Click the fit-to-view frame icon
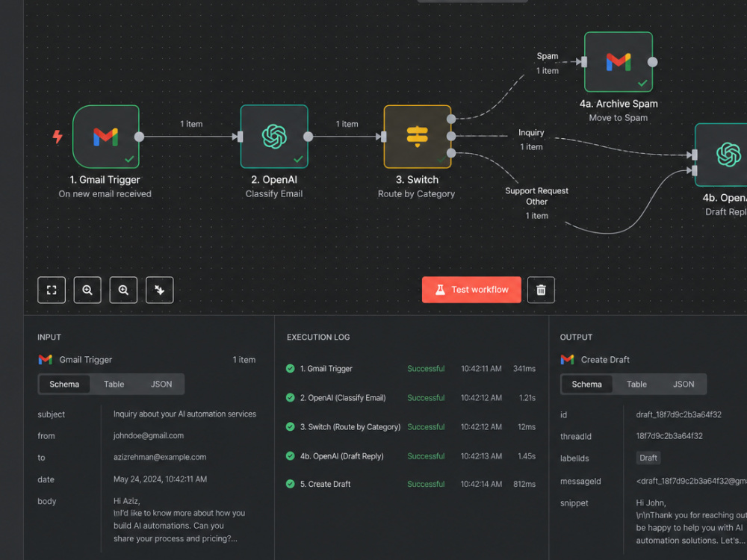The width and height of the screenshot is (747, 560). (x=52, y=290)
